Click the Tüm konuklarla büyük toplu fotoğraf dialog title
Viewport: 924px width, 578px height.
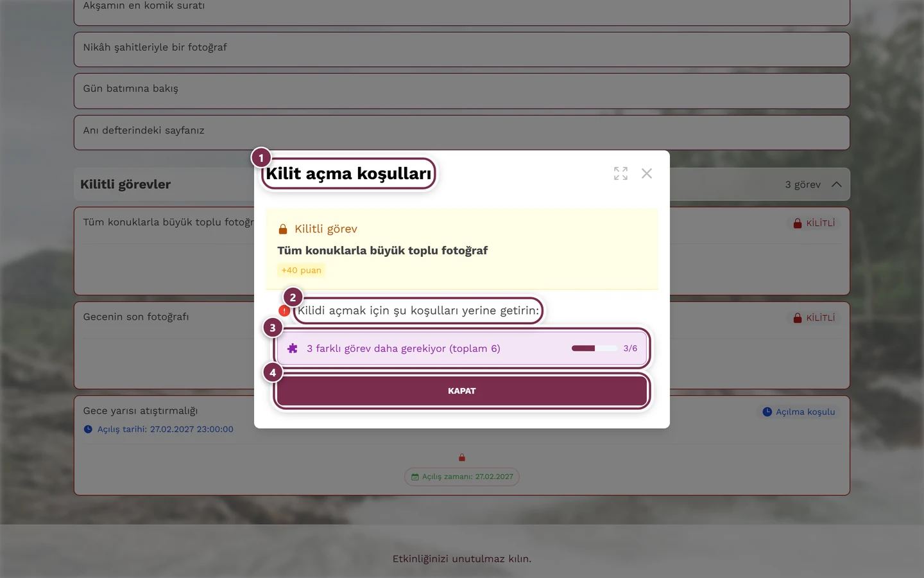click(382, 250)
